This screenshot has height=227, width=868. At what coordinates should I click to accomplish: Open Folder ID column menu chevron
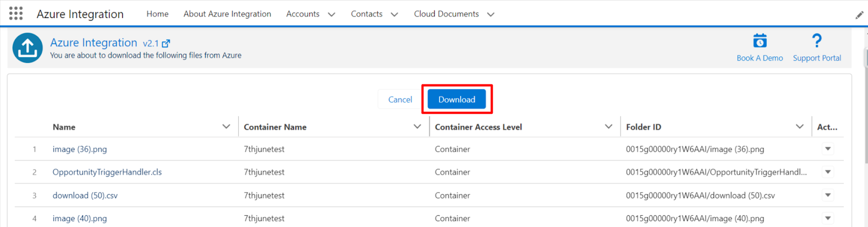(800, 126)
